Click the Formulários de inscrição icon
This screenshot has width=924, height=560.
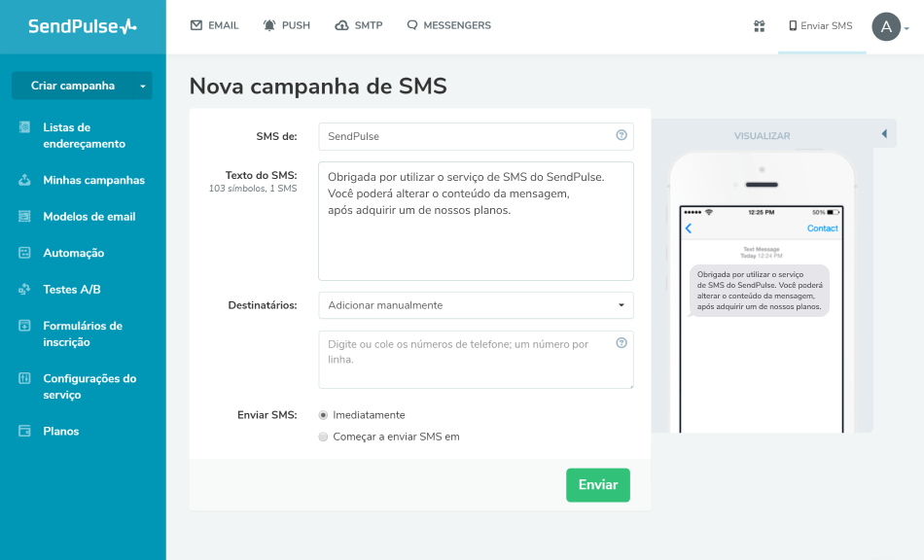[24, 326]
